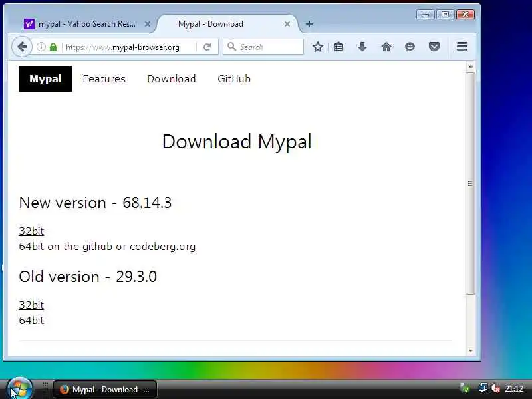532x399 pixels.
Task: Close the Mypal - Download tab
Action: click(287, 24)
